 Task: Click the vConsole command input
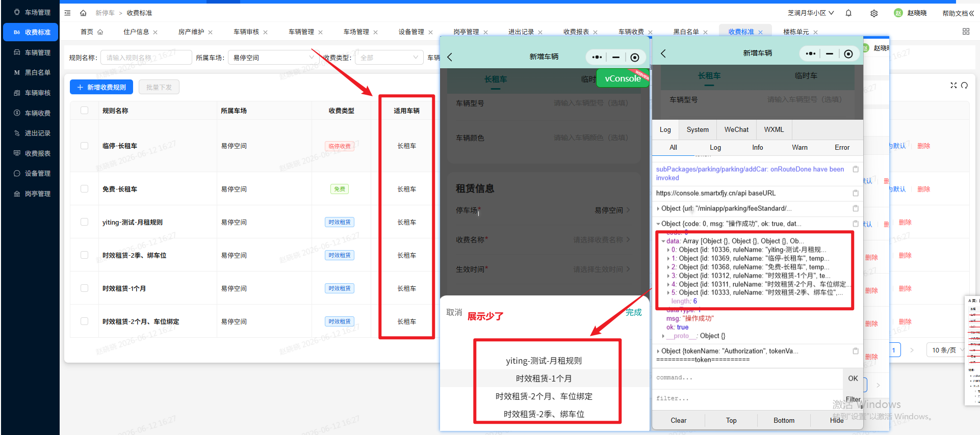747,378
